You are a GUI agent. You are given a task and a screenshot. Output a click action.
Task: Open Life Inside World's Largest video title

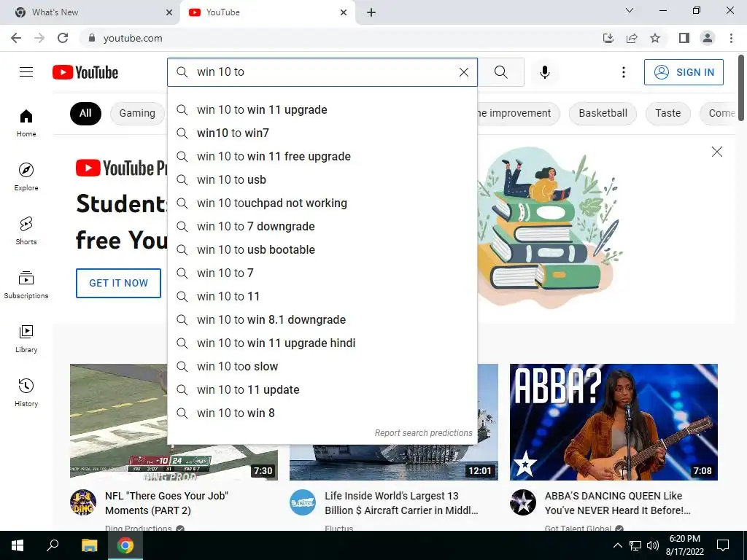[x=401, y=503]
